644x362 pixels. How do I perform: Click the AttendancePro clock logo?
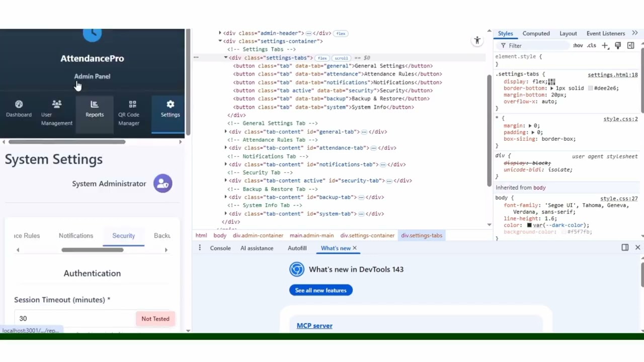[x=92, y=34]
